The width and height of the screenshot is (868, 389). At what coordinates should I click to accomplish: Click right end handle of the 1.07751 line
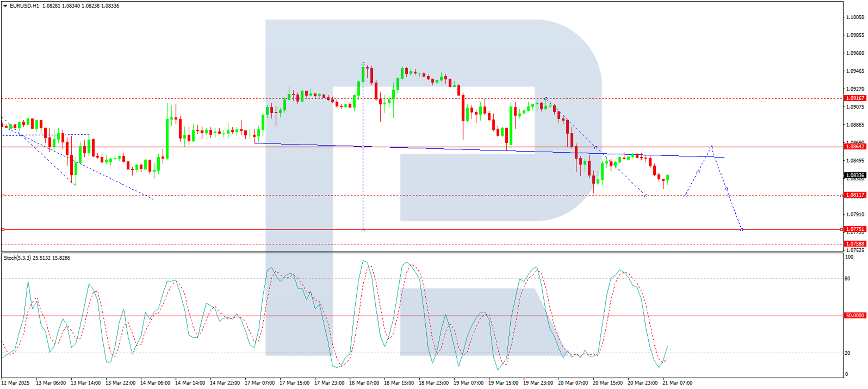(x=842, y=229)
